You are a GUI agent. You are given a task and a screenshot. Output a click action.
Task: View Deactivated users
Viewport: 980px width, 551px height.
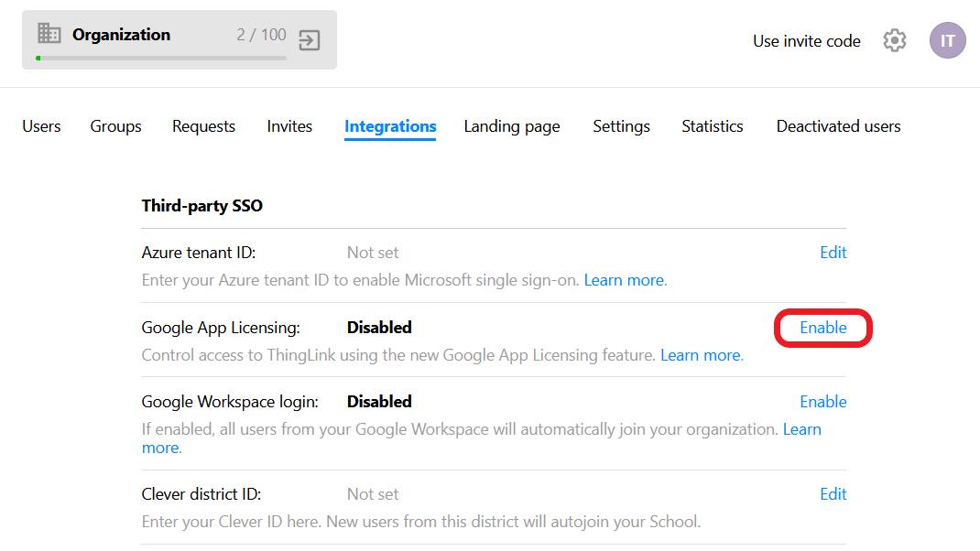[x=838, y=126]
